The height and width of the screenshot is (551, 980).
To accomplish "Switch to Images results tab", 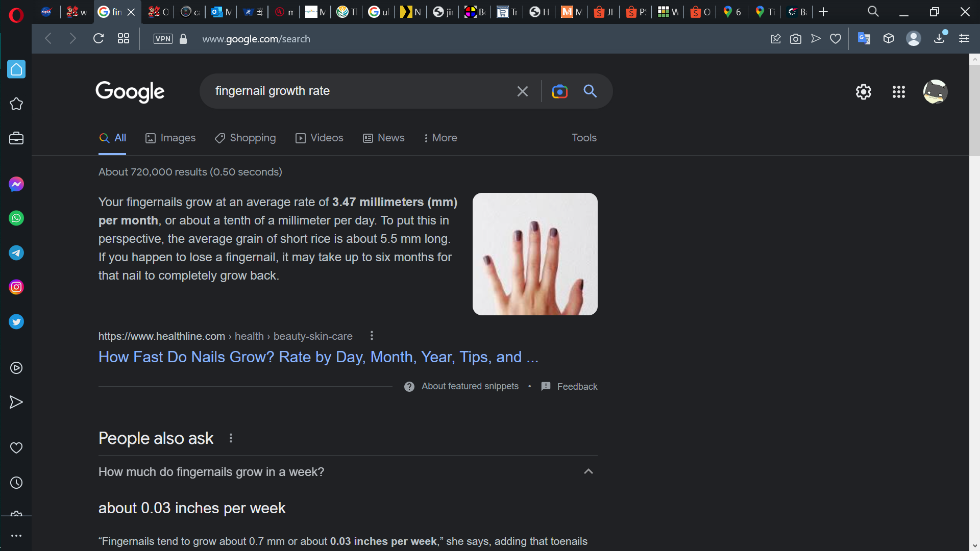I will coord(170,138).
